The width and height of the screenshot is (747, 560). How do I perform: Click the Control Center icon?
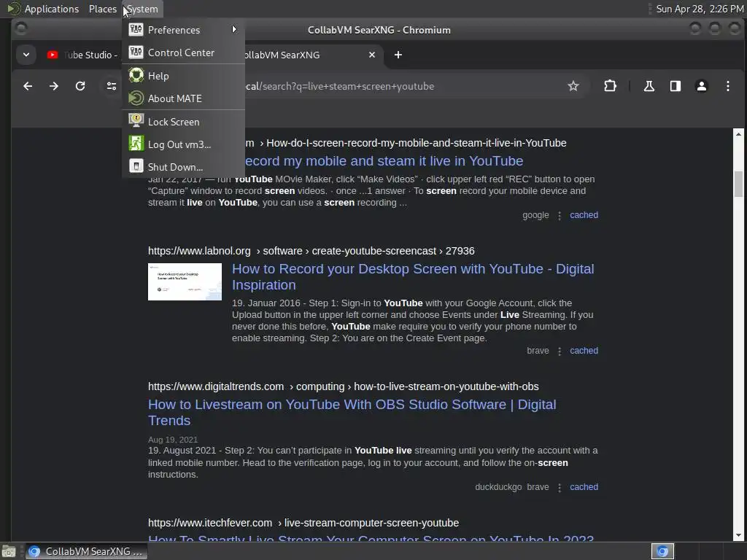[x=136, y=52]
